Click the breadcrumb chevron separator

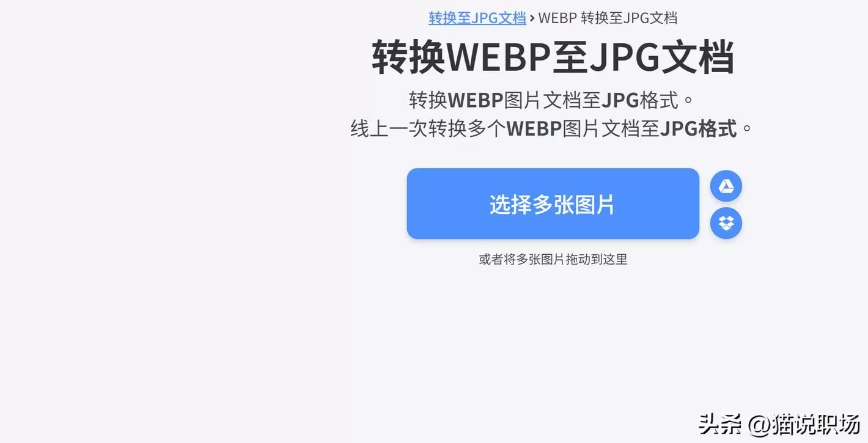point(532,18)
